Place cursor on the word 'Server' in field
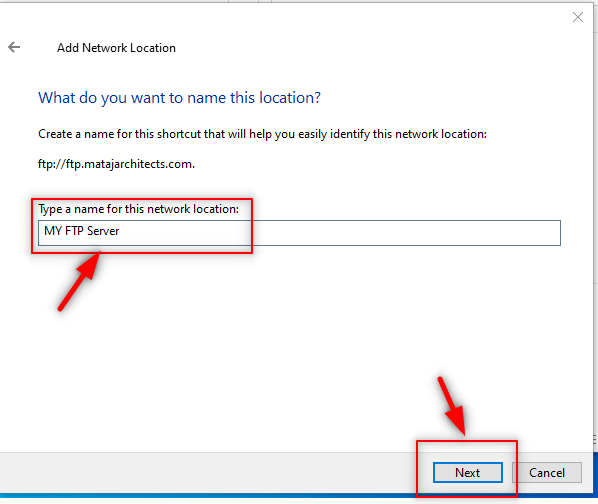 coord(103,231)
